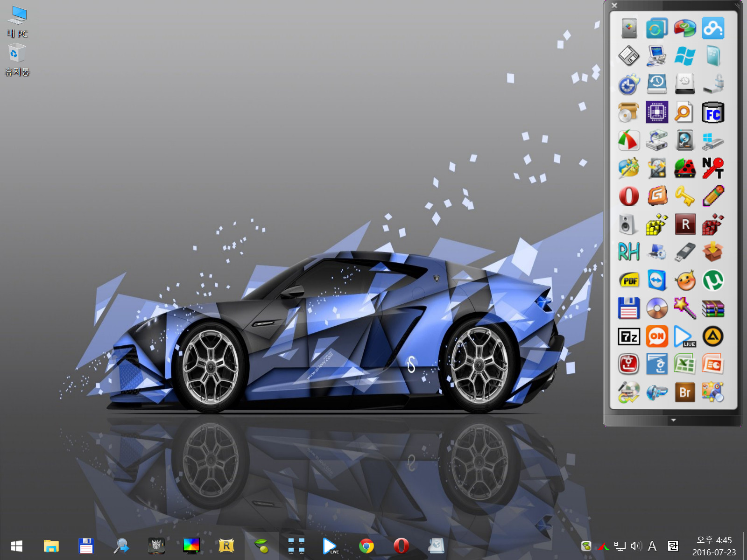The width and height of the screenshot is (747, 560).
Task: Launch the yellow key icon in launcher
Action: coord(685,196)
